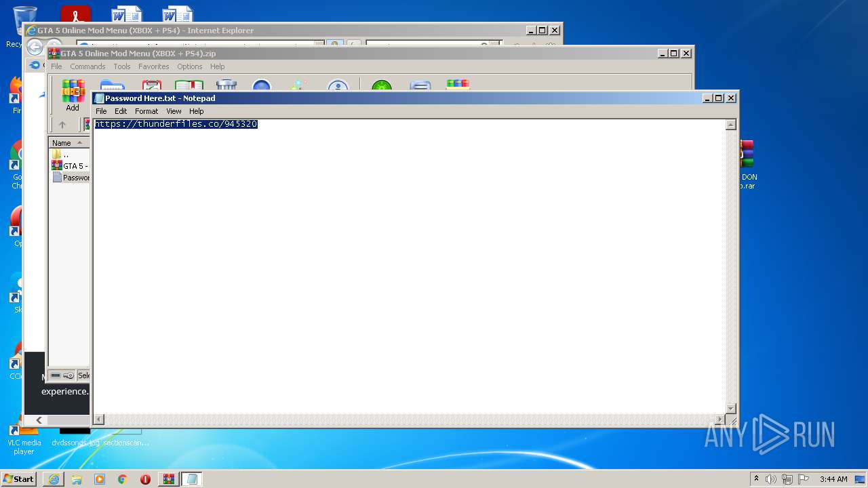The image size is (868, 488).
Task: Select the 'Passwor' text file entry in WinRAR
Action: click(69, 178)
